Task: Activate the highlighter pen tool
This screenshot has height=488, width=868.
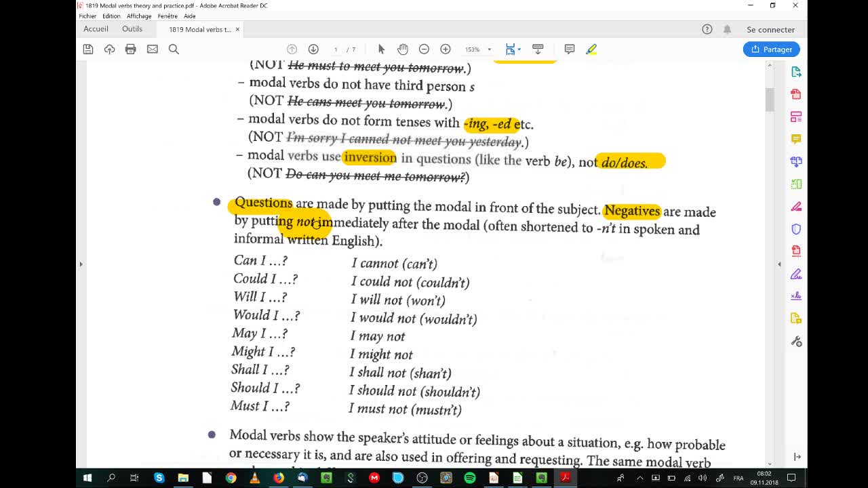Action: click(x=591, y=49)
